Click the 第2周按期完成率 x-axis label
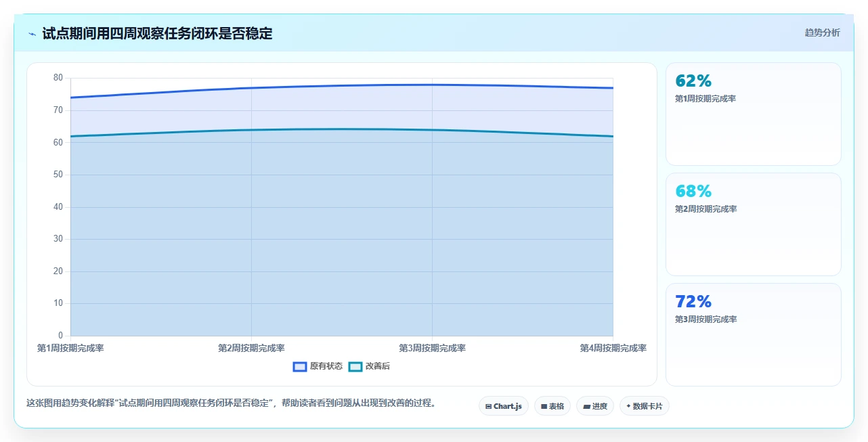Viewport: 868px width, 442px height. [251, 348]
